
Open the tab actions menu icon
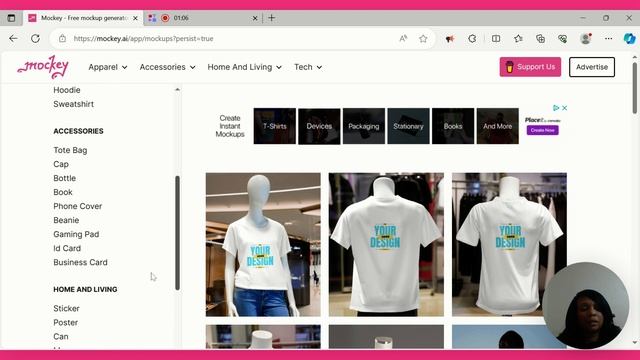[x=11, y=18]
